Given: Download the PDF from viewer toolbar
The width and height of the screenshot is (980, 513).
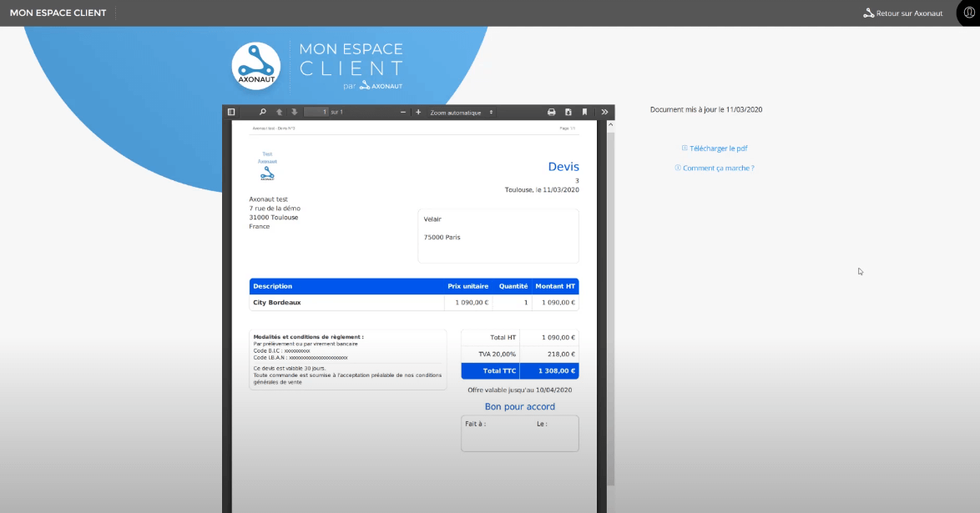Looking at the screenshot, I should (568, 112).
